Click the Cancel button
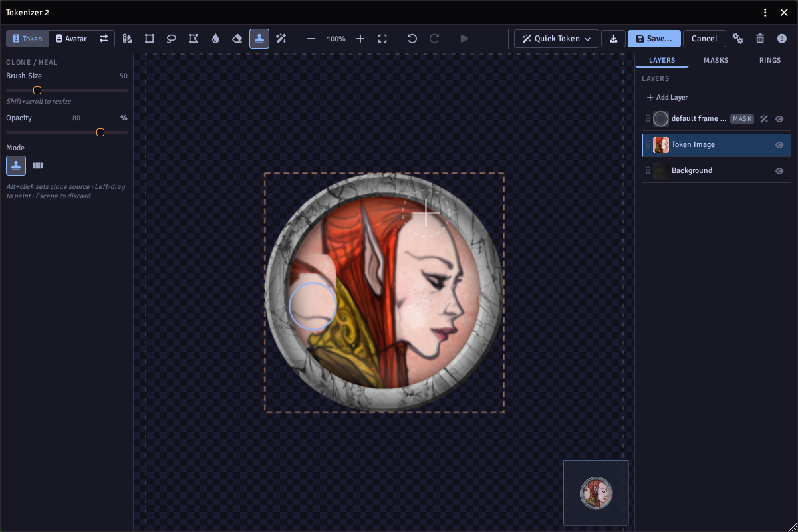This screenshot has height=532, width=798. click(704, 39)
